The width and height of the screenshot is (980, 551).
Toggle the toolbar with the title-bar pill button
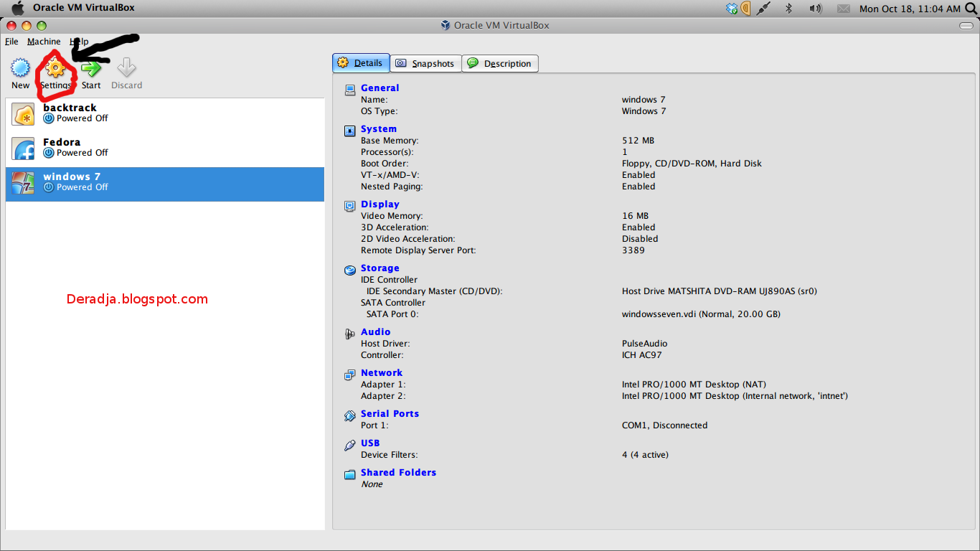[966, 26]
